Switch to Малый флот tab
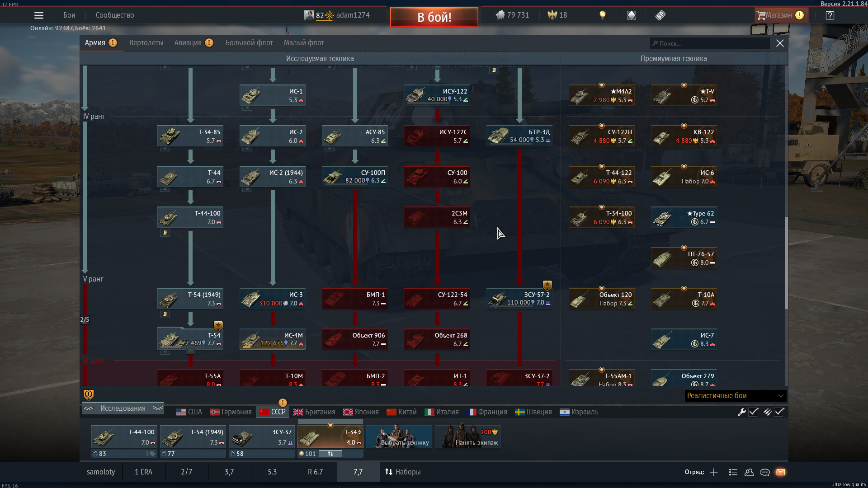The image size is (868, 488). pyautogui.click(x=304, y=42)
